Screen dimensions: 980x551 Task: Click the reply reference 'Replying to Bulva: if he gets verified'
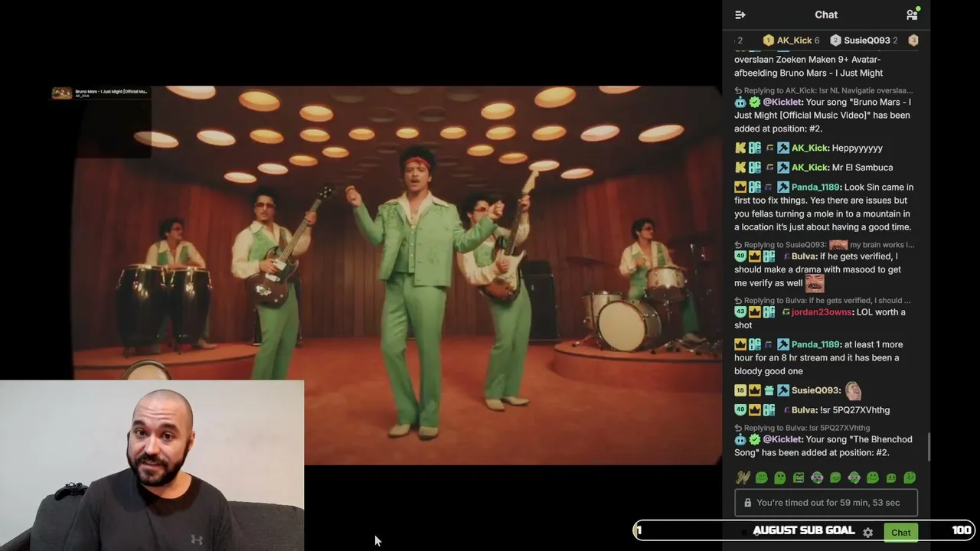(x=822, y=301)
